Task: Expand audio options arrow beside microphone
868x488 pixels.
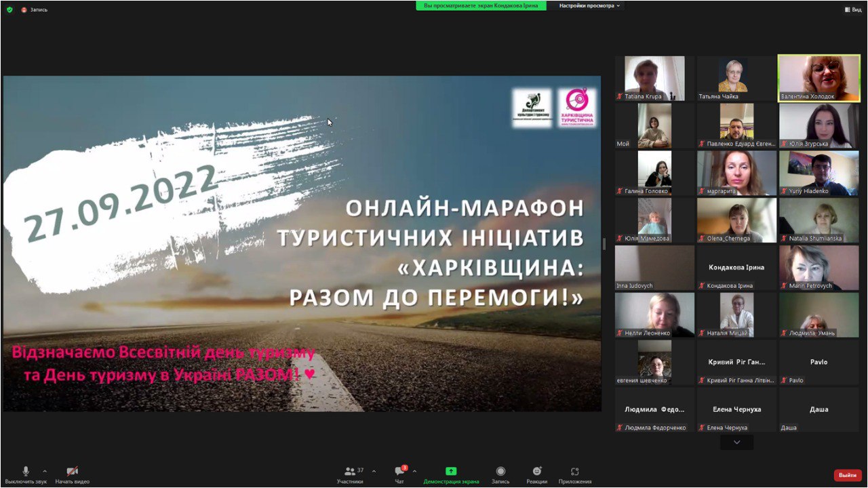Action: (x=45, y=471)
